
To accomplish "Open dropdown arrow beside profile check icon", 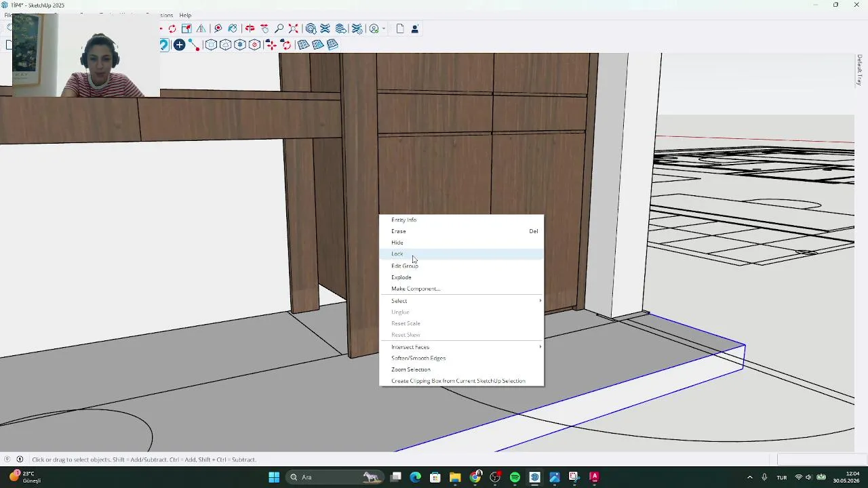I will coord(384,28).
